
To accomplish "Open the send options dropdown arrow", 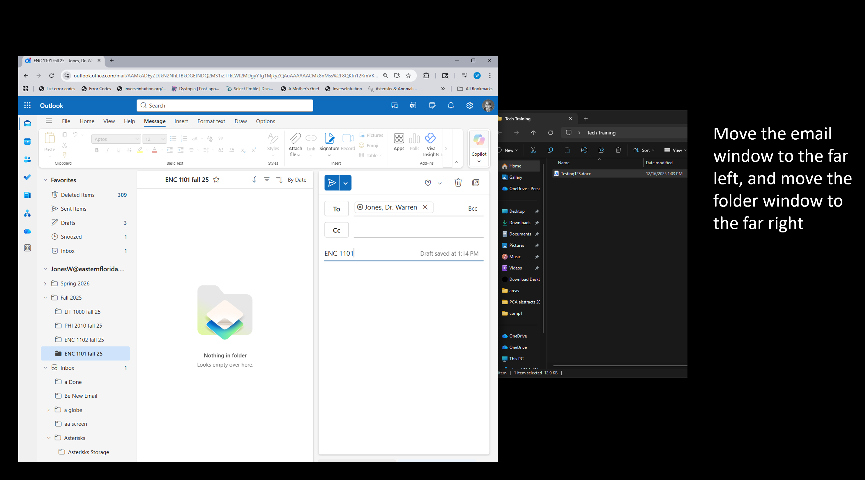I will click(345, 183).
